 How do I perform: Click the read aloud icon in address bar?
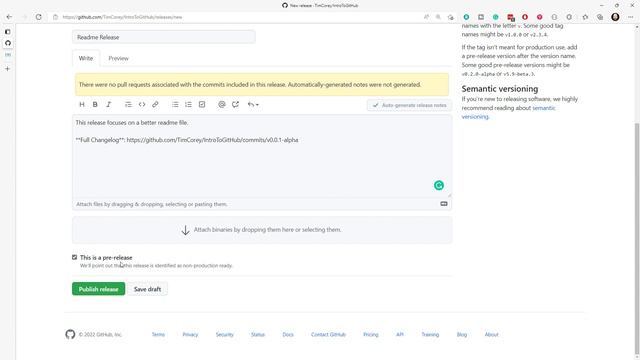426,17
